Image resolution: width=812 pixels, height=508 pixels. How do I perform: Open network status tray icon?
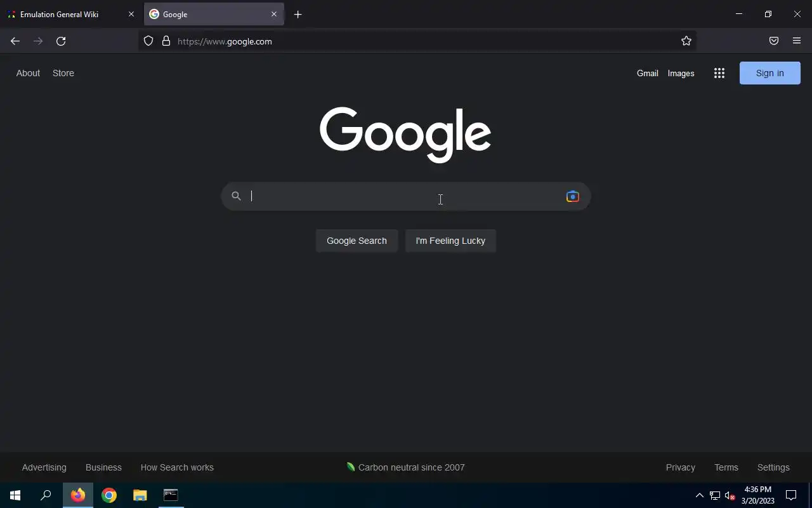click(715, 495)
